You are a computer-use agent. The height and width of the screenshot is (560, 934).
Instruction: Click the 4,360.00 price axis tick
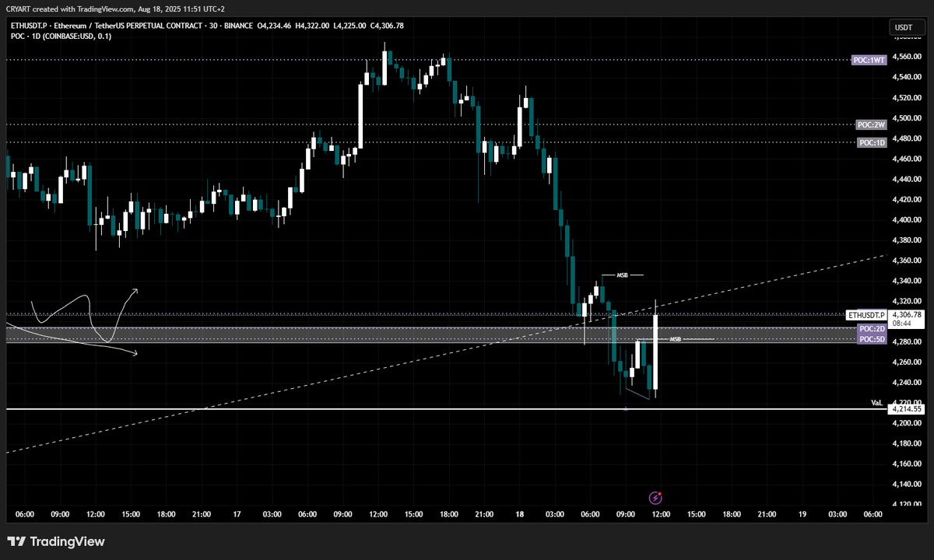[x=906, y=261]
